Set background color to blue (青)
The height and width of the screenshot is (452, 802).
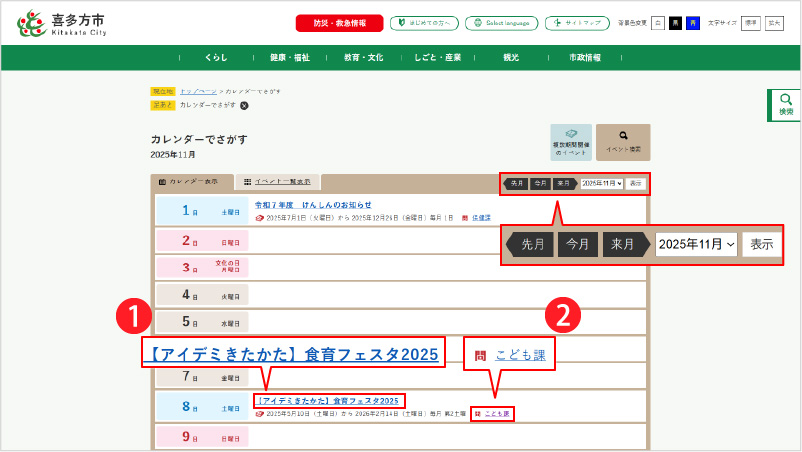point(693,23)
